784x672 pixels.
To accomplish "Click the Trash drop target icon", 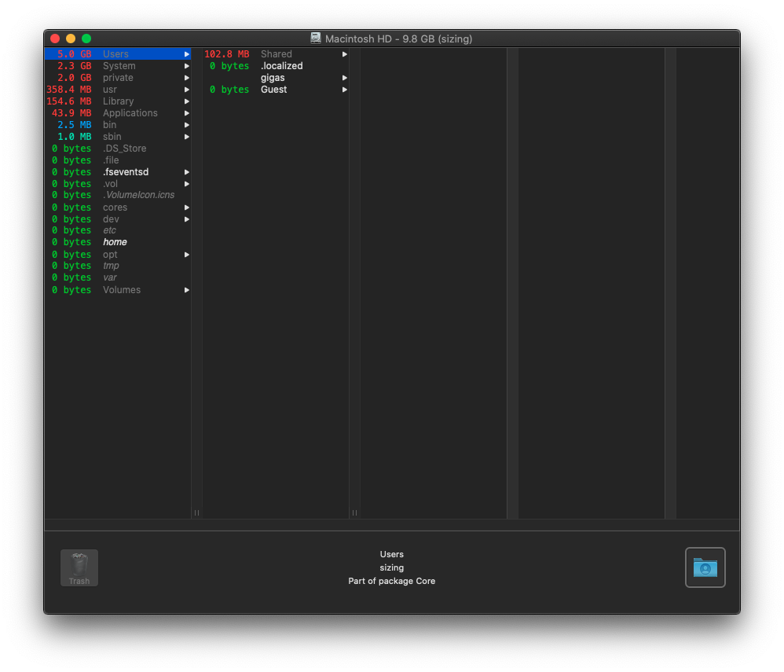I will (x=79, y=567).
